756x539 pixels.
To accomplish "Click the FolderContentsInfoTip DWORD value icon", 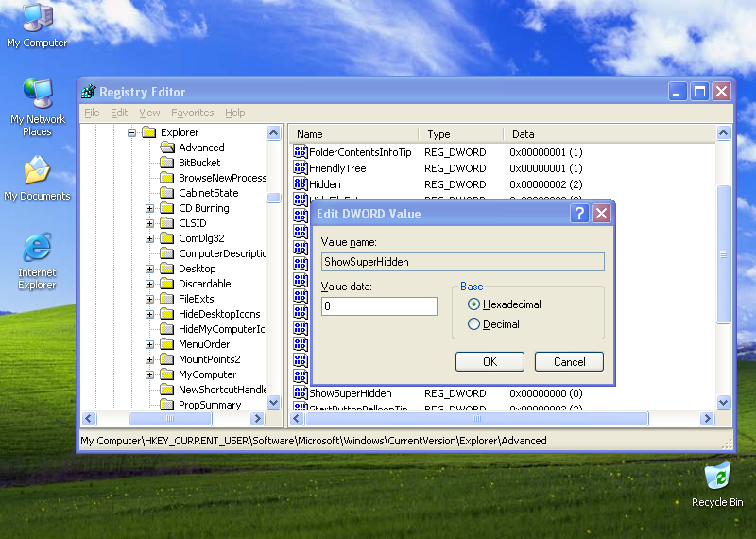I will coord(301,152).
